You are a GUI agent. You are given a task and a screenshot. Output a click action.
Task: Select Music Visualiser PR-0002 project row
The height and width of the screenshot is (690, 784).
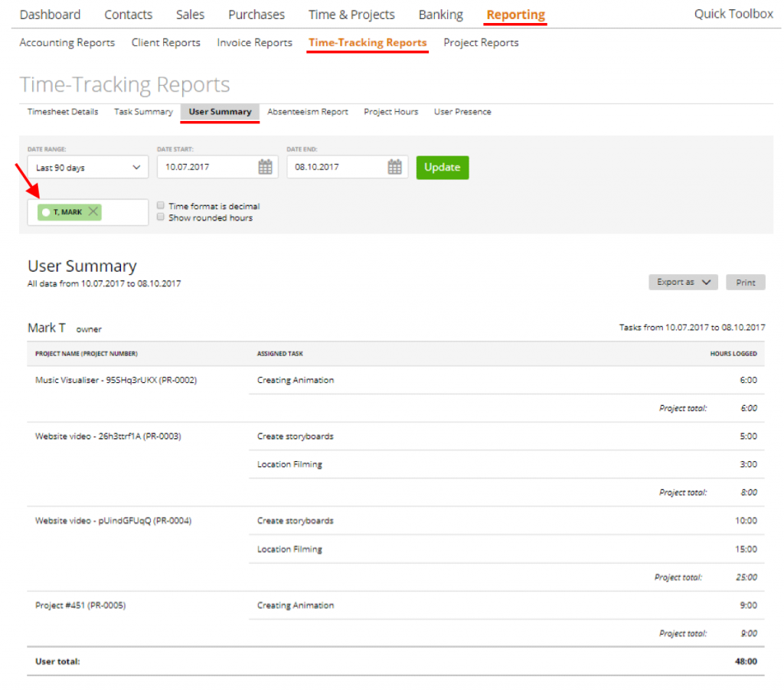[396, 380]
